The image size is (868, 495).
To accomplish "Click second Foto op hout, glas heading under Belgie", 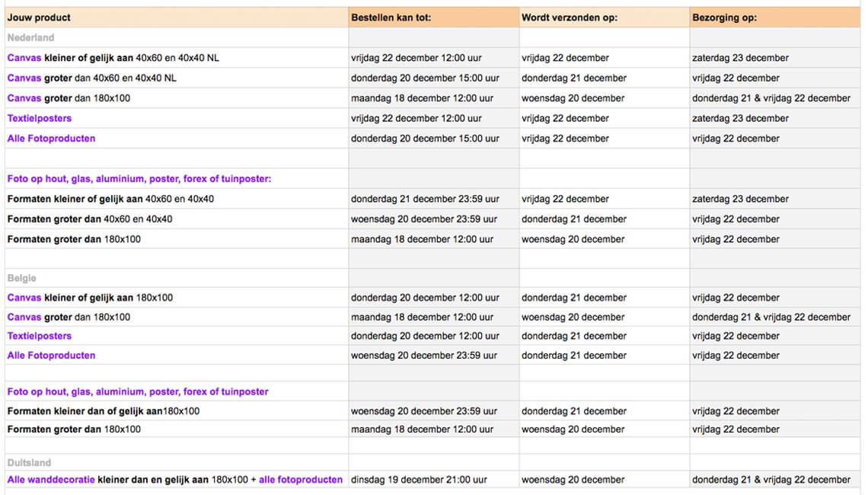I will [138, 391].
